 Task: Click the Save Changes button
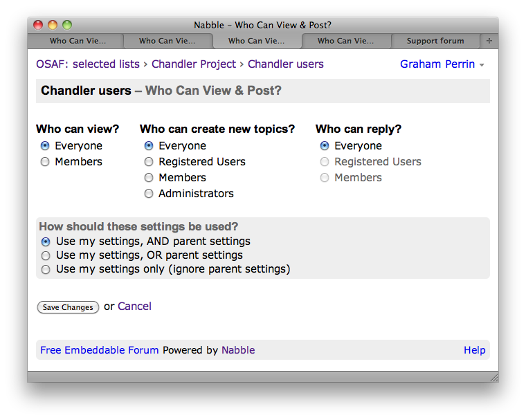(68, 307)
